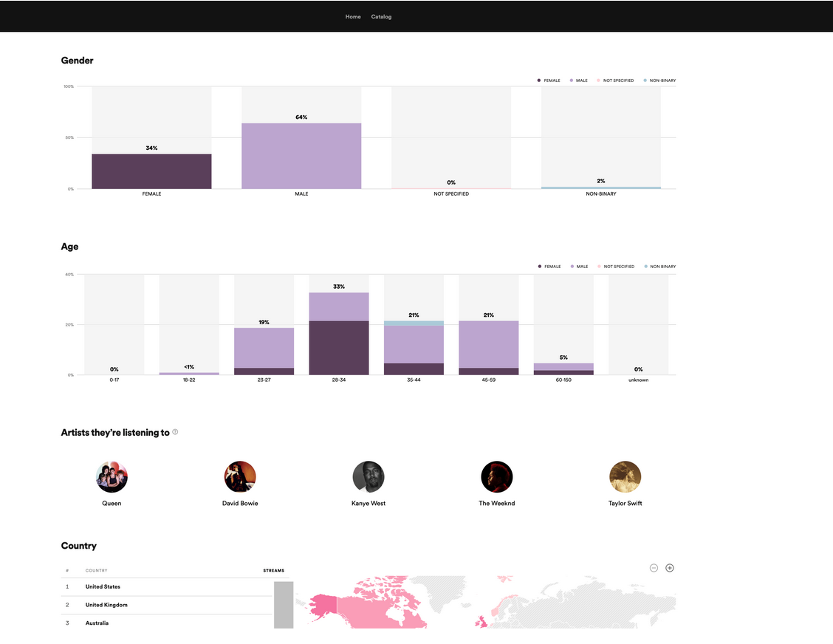
Task: Toggle Female legend in Gender chart
Action: (x=549, y=80)
